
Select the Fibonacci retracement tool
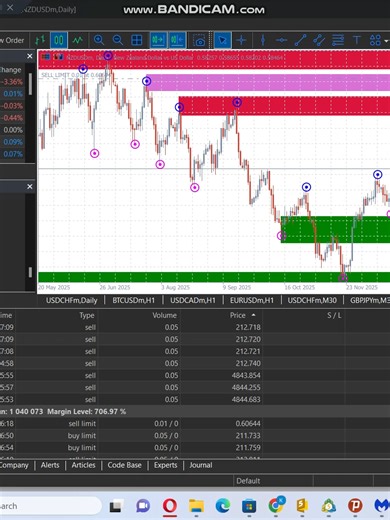coord(338,40)
